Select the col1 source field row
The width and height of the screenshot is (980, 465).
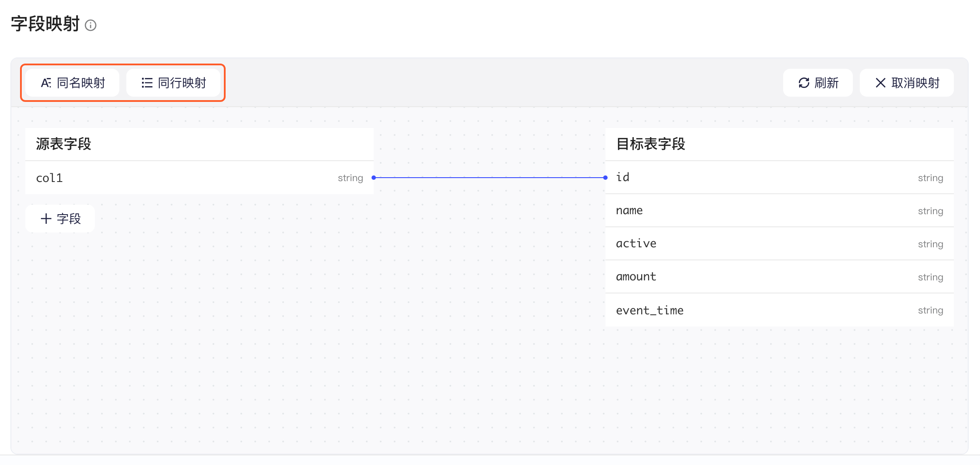click(199, 178)
